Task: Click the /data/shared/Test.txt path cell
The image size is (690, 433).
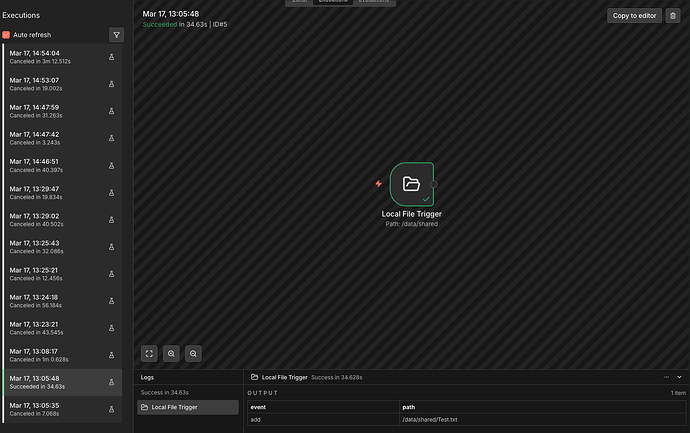Action: point(543,419)
